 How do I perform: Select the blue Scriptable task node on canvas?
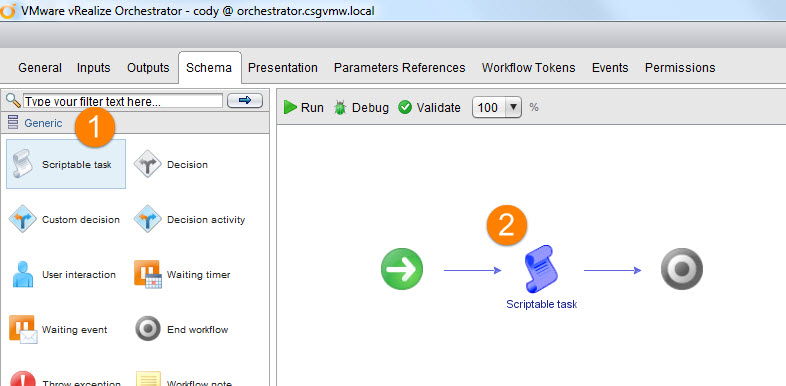[x=541, y=269]
